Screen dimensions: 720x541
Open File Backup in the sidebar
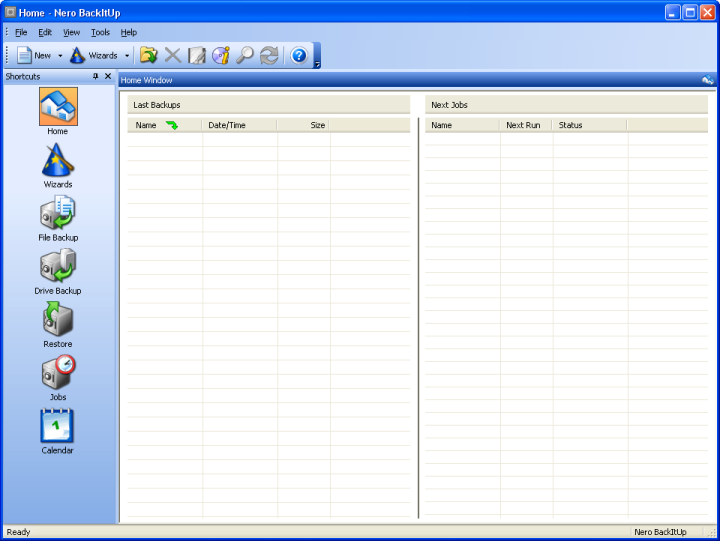57,213
